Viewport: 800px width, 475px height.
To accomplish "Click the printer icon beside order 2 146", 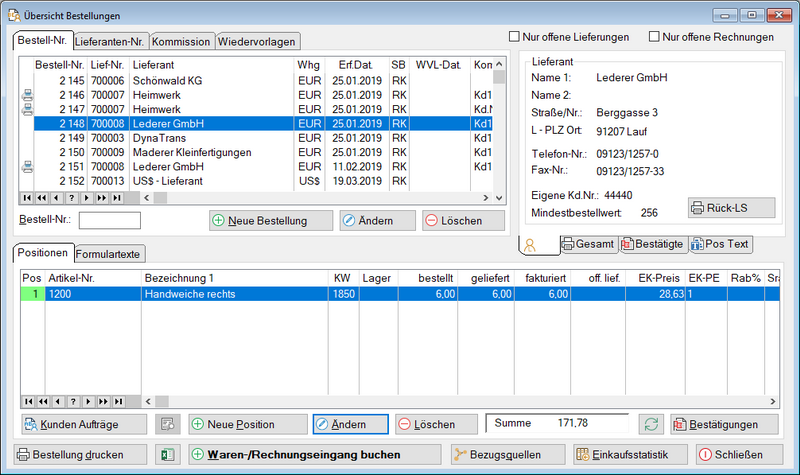I will [26, 95].
